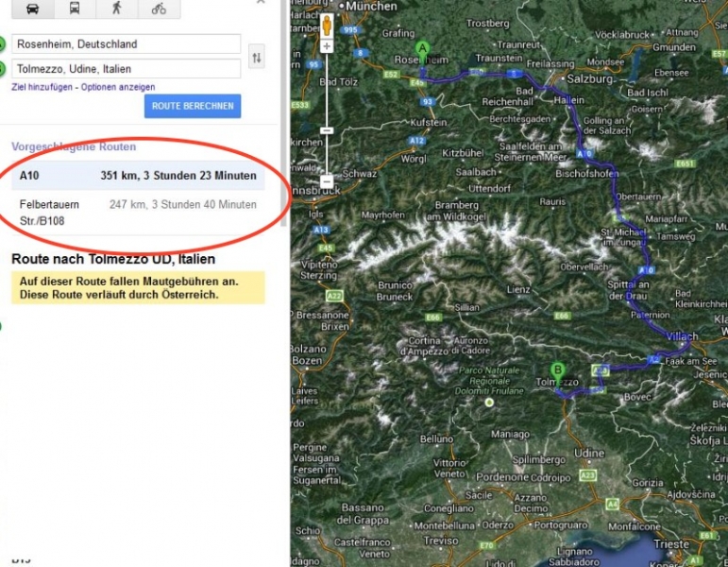Select the public transit bus icon
This screenshot has height=567, width=728.
75,9
